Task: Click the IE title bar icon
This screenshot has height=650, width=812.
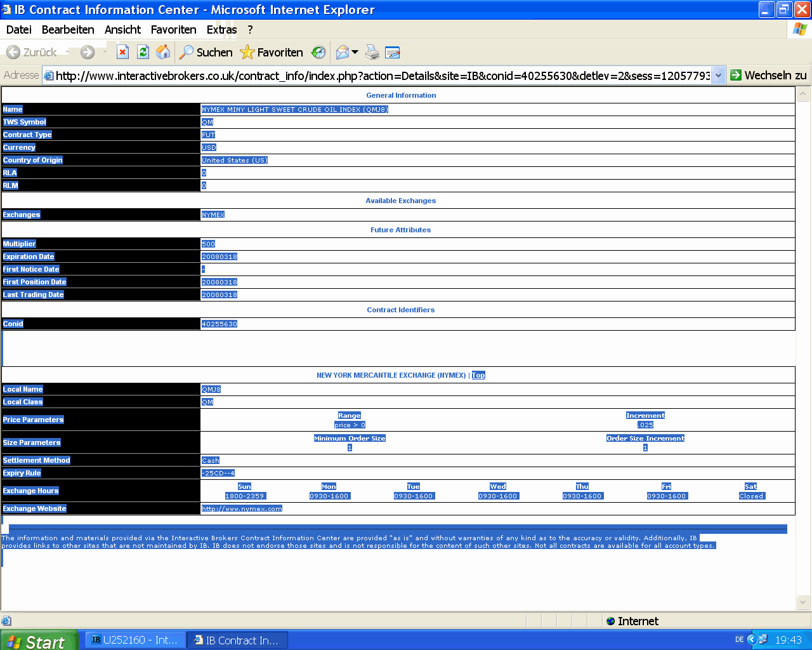Action: pos(6,10)
